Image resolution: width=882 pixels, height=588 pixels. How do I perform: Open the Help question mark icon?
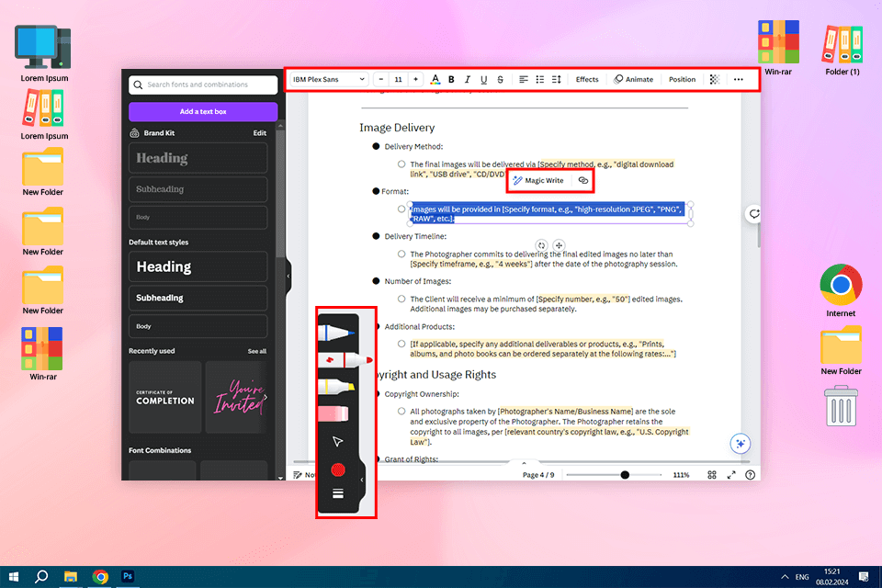(x=750, y=475)
